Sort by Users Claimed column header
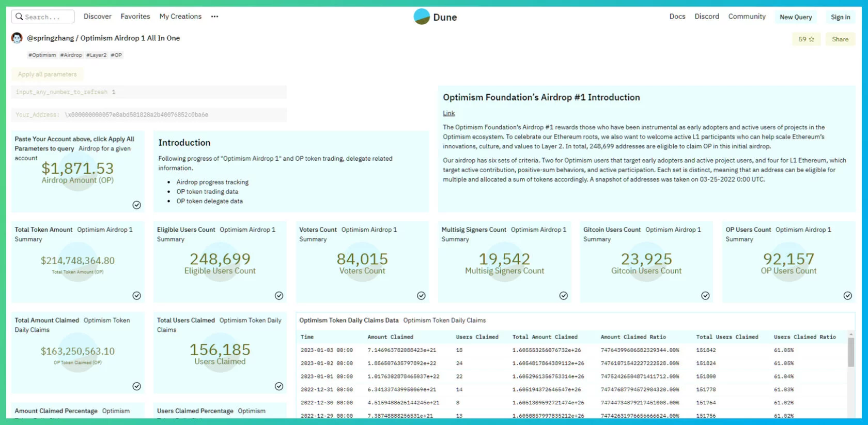868x425 pixels. [x=477, y=337]
